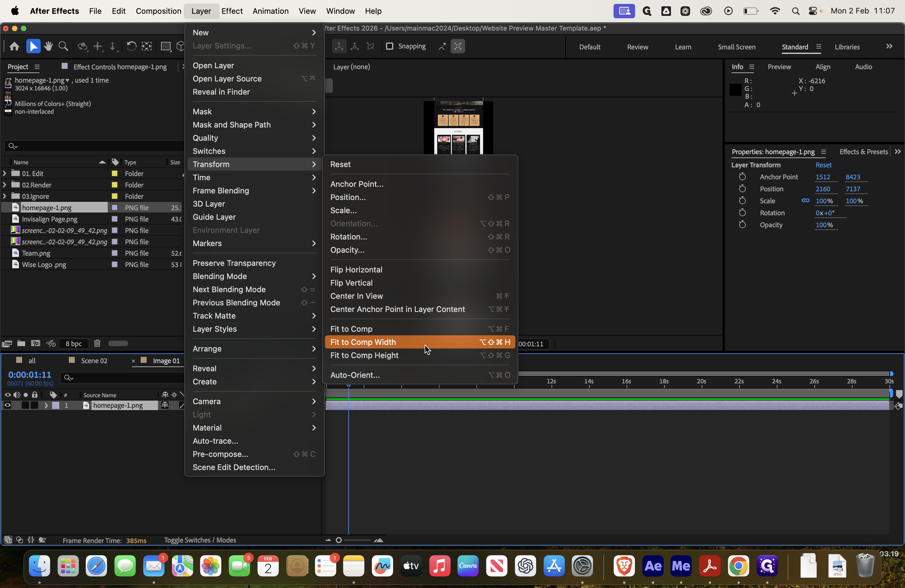This screenshot has width=905, height=588.
Task: Select the Rotation tool icon
Action: [131, 46]
